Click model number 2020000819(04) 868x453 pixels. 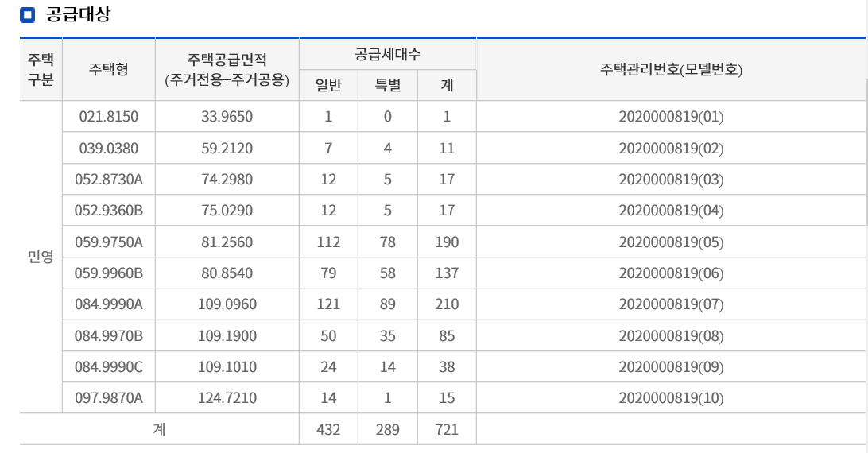tap(671, 211)
